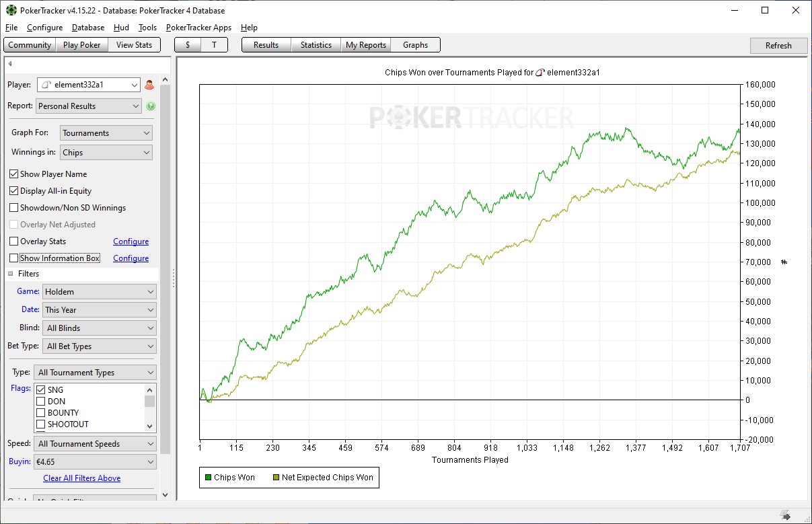
Task: Enable Showdown/Non SD Winnings
Action: [15, 208]
